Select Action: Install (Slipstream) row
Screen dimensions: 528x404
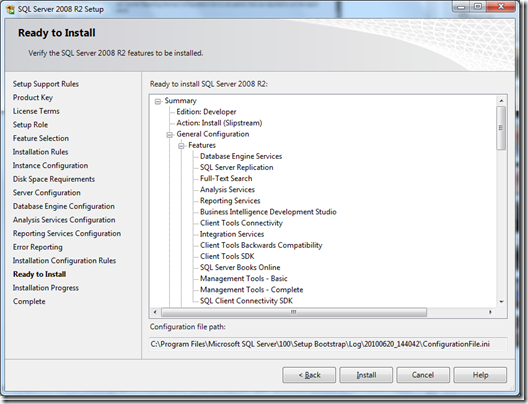tap(219, 123)
